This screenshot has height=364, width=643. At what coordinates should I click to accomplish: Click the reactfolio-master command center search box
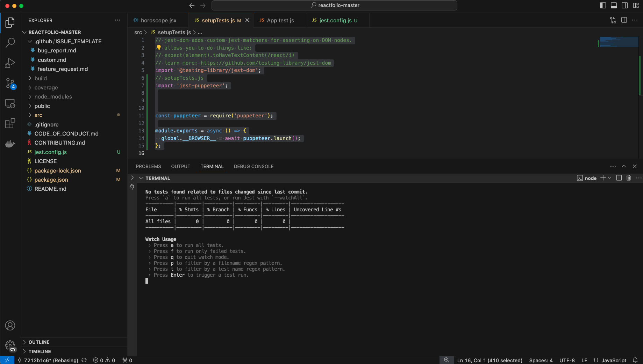[334, 5]
